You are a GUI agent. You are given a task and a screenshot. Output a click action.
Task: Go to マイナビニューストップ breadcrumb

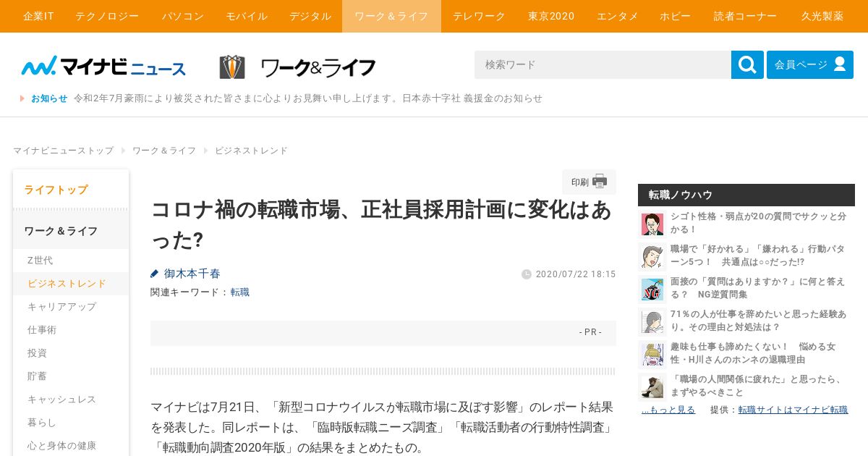[x=64, y=151]
